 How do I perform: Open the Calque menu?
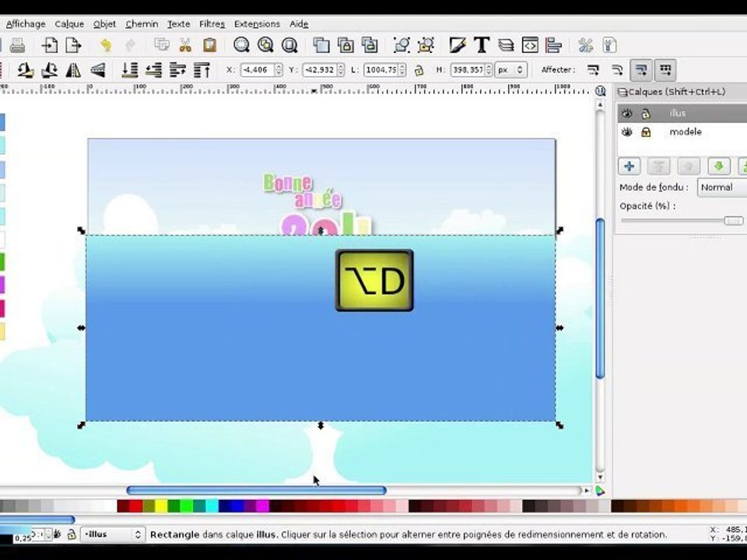pyautogui.click(x=69, y=24)
